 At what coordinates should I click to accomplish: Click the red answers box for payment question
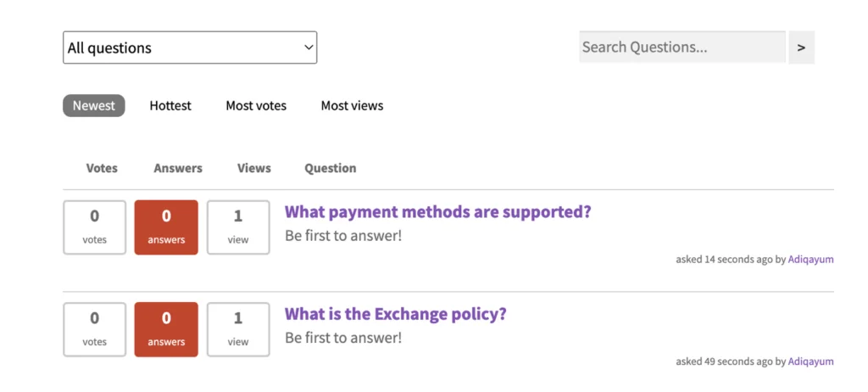coord(166,227)
